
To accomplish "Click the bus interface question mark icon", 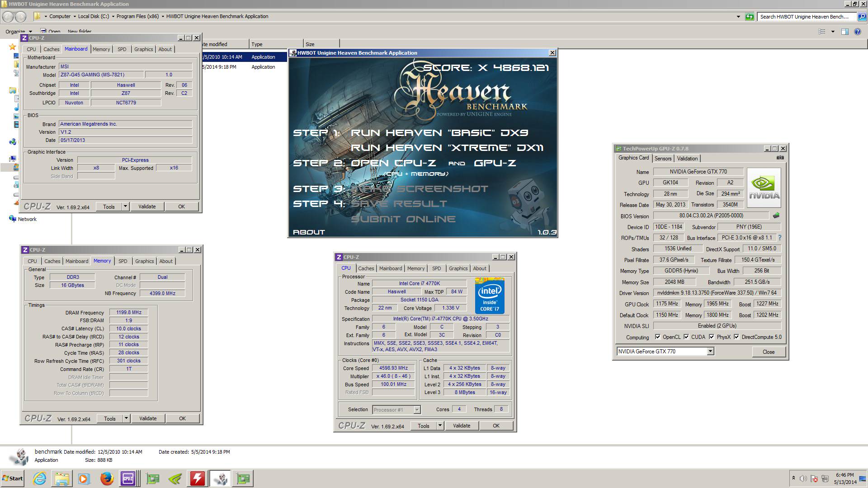I will click(x=779, y=238).
